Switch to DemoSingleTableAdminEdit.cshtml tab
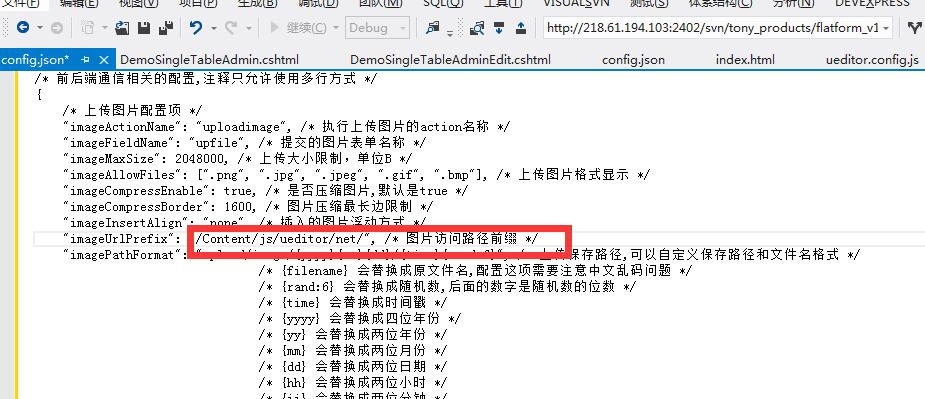 coord(450,60)
